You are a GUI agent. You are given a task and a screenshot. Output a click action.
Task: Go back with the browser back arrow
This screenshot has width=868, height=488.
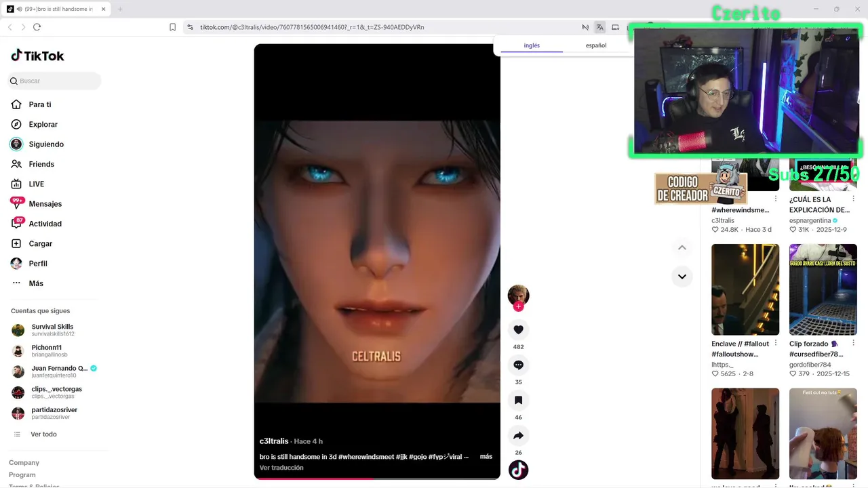[x=9, y=27]
